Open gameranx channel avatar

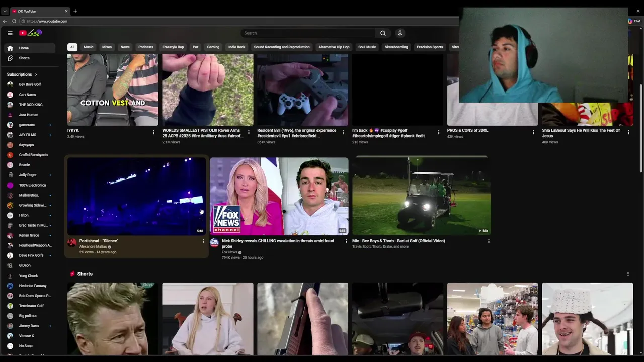click(10, 125)
